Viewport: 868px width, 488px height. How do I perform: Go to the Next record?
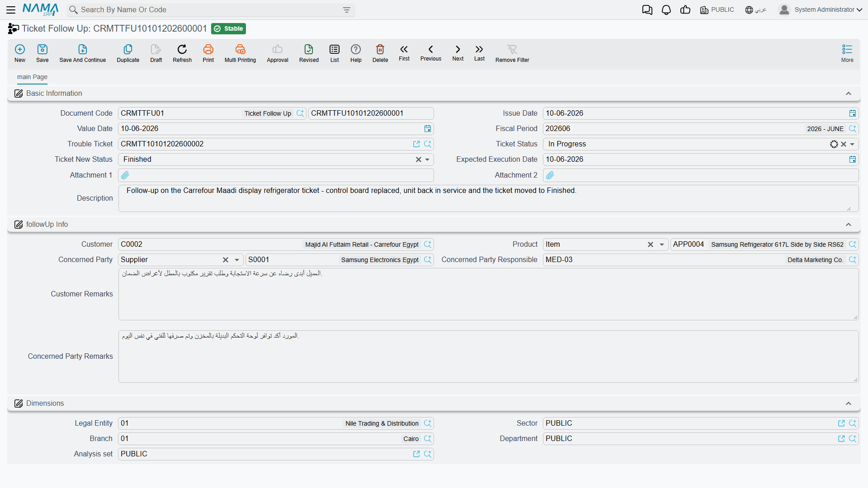tap(458, 53)
